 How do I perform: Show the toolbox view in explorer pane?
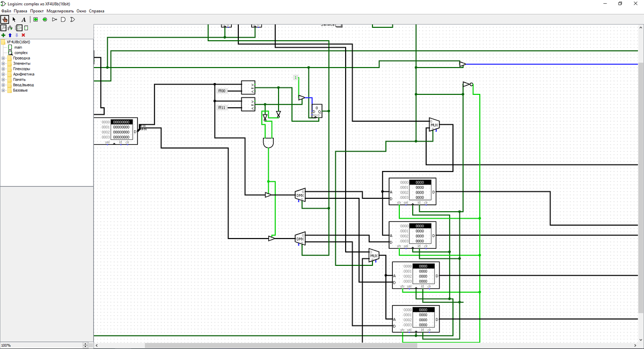pos(4,27)
